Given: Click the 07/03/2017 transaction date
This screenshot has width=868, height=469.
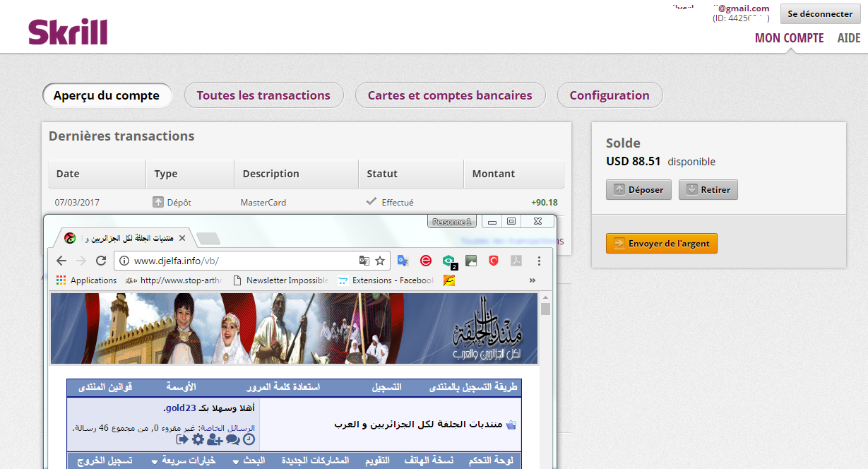Looking at the screenshot, I should tap(77, 203).
